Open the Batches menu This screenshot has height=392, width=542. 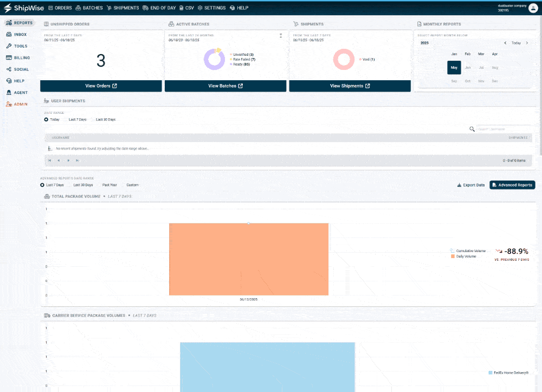click(89, 8)
